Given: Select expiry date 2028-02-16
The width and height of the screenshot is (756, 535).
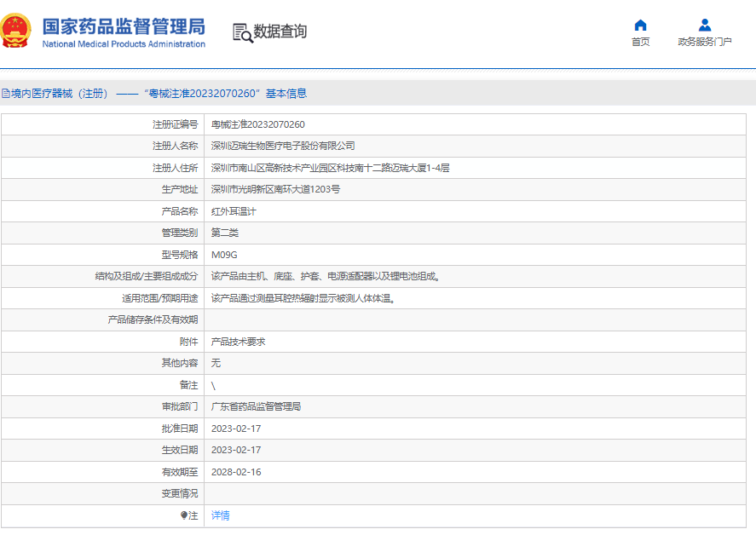Looking at the screenshot, I should pyautogui.click(x=236, y=472).
